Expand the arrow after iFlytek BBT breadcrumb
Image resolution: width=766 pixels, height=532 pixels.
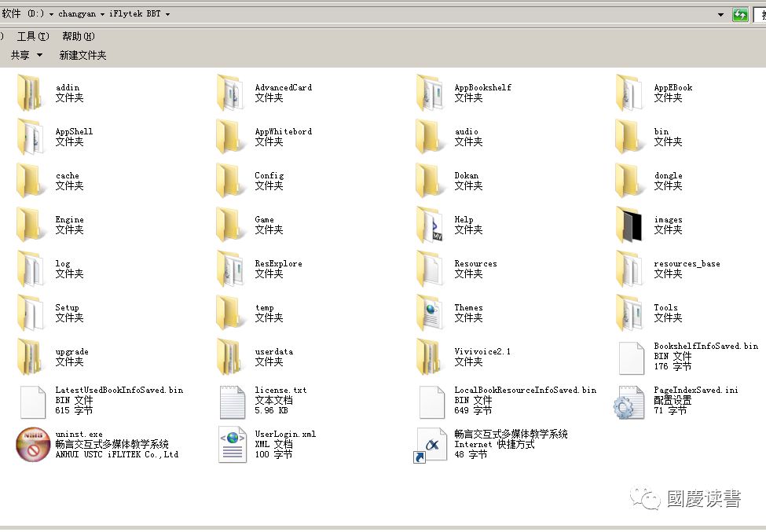tap(167, 14)
